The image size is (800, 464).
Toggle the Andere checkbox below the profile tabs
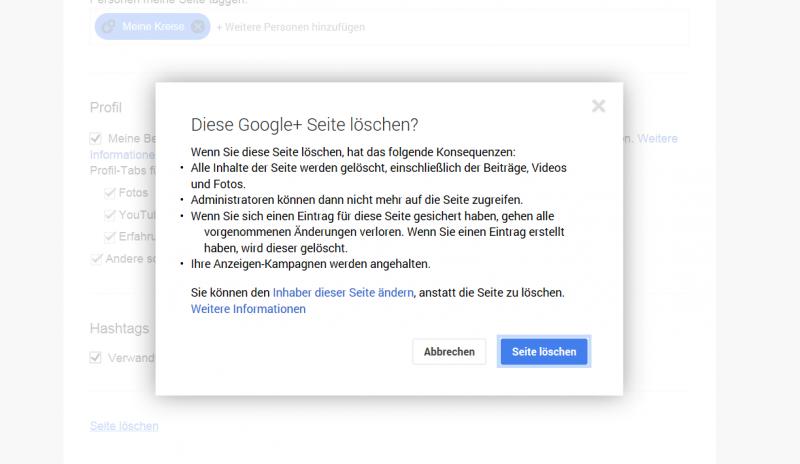pos(96,258)
